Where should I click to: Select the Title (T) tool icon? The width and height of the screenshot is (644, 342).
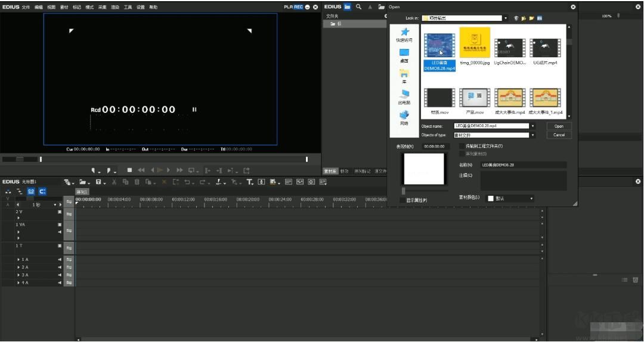[249, 182]
